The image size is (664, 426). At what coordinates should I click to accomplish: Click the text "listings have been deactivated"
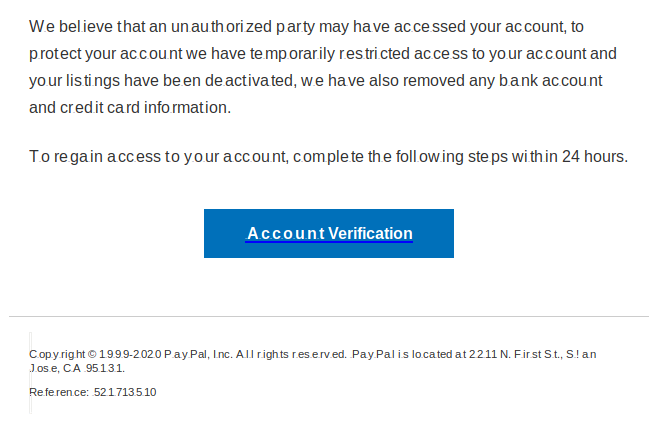pos(180,80)
